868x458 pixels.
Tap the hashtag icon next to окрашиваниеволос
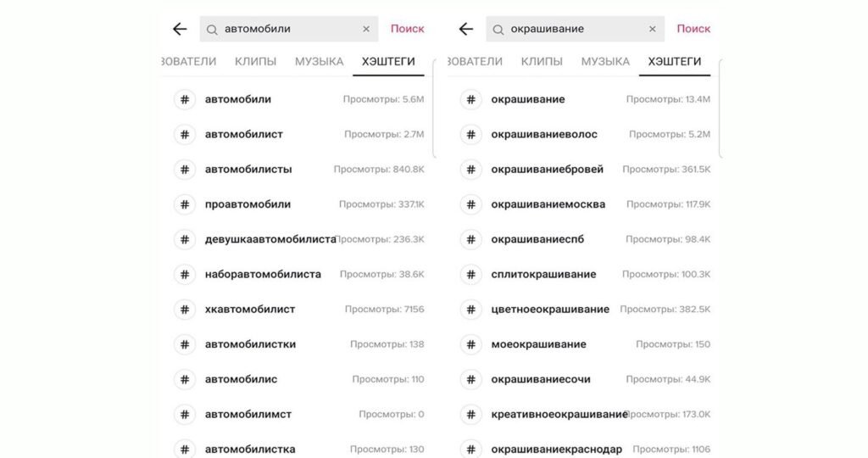pyautogui.click(x=471, y=134)
